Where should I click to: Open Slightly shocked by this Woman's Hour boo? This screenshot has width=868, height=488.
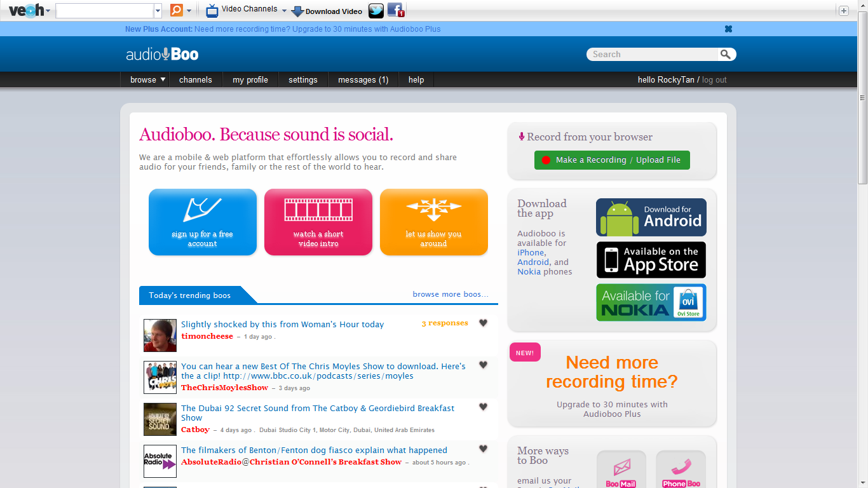point(283,324)
